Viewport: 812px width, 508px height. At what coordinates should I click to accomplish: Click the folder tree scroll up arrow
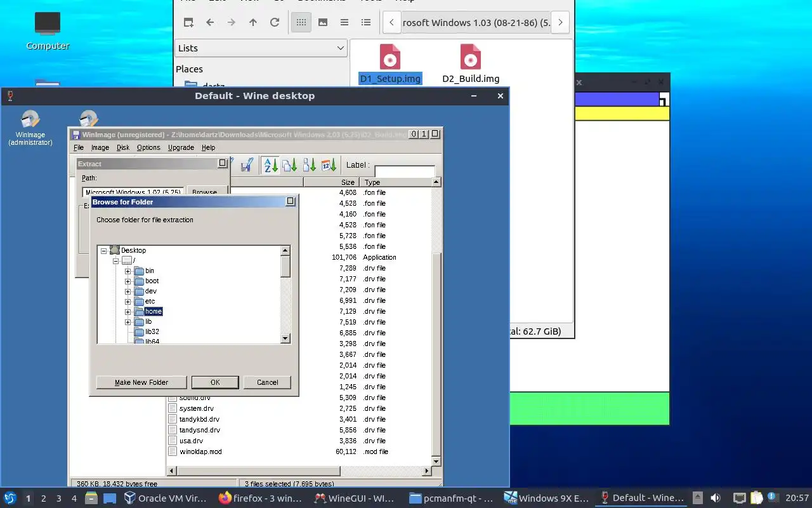pyautogui.click(x=285, y=251)
